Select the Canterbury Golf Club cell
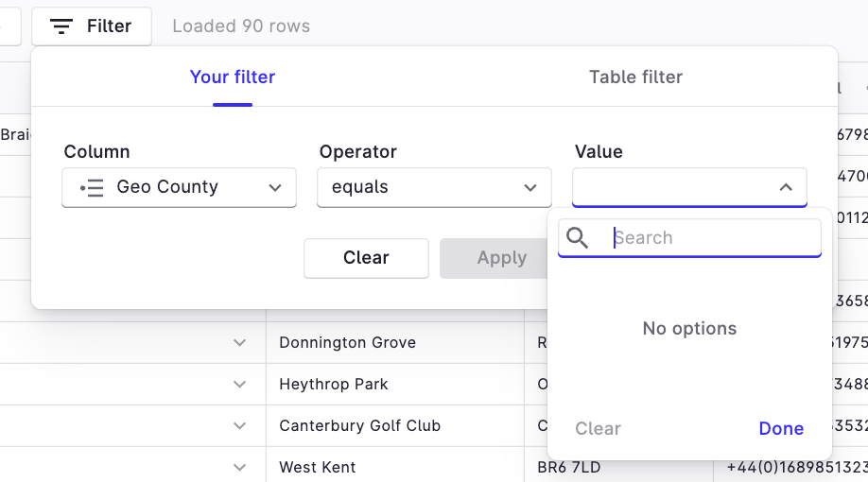Image resolution: width=868 pixels, height=482 pixels. [360, 426]
